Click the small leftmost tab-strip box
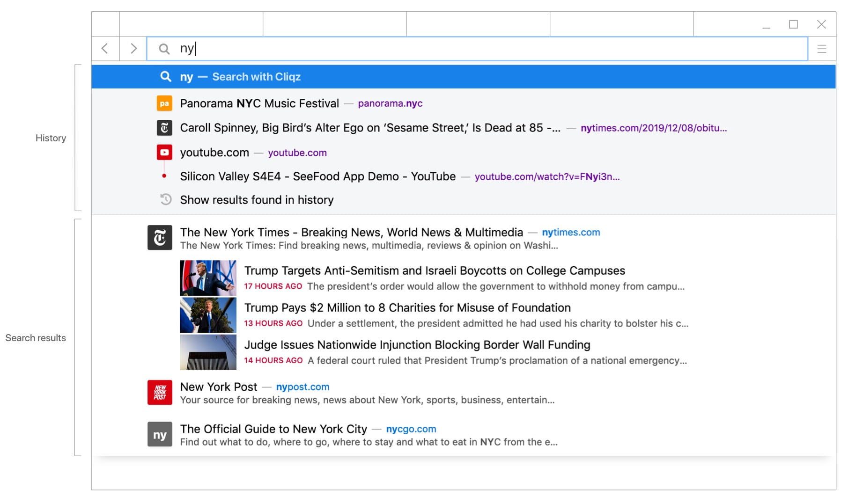Screen dimensions: 848x504 click(106, 24)
